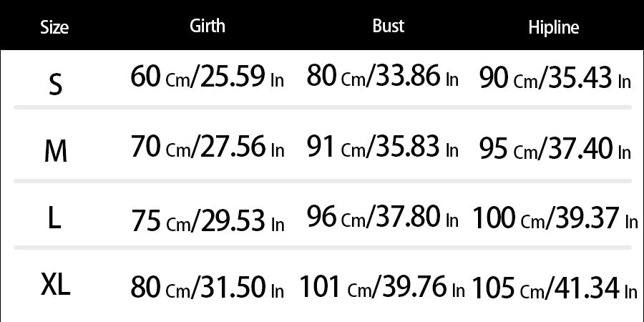The height and width of the screenshot is (322, 644).
Task: Click the S bust value 80 Cm/33.86 In
Action: click(x=383, y=76)
